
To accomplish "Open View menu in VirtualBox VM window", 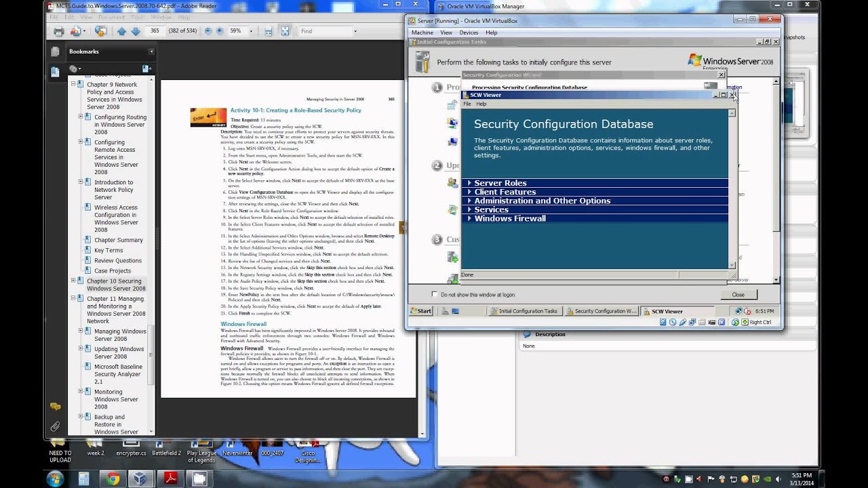I will [446, 33].
